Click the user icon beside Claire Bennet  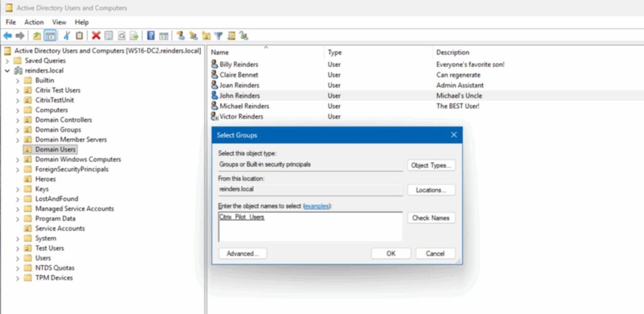214,74
